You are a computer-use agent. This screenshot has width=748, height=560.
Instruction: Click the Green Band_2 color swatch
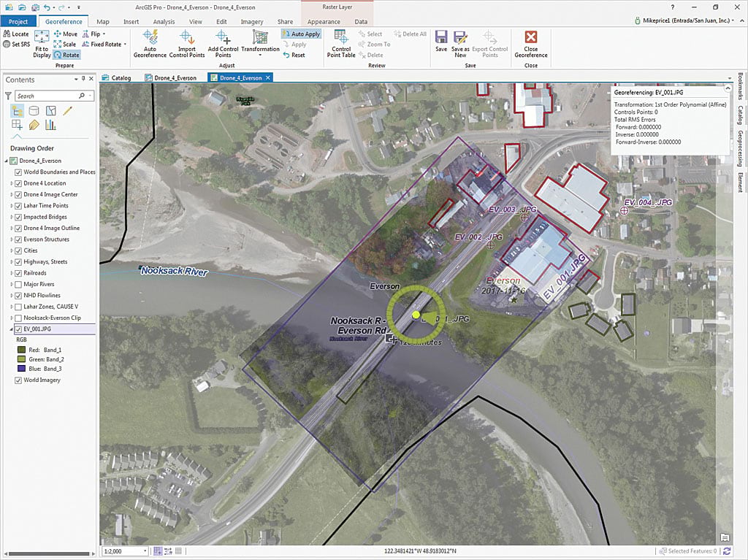(21, 359)
